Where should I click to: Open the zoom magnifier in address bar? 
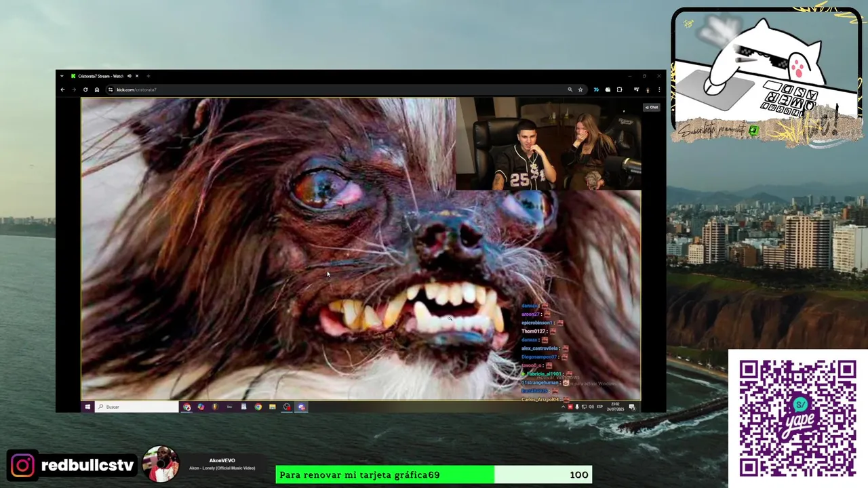pos(570,89)
